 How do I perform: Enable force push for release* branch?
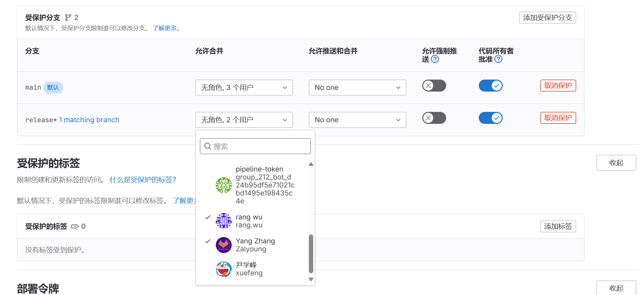point(434,118)
